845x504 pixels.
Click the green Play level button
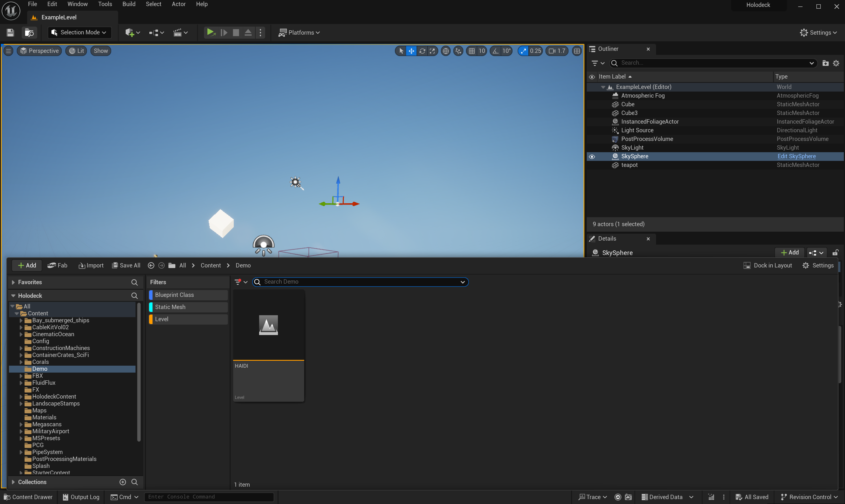point(210,32)
